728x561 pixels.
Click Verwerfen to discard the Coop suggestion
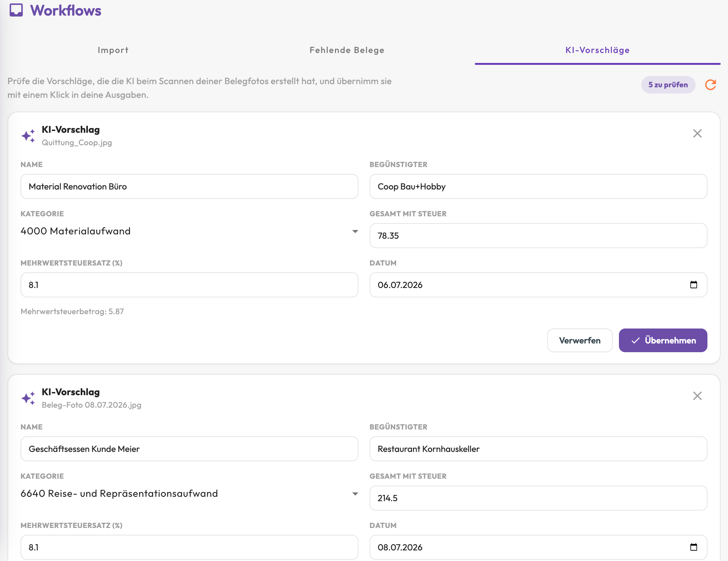pos(580,340)
